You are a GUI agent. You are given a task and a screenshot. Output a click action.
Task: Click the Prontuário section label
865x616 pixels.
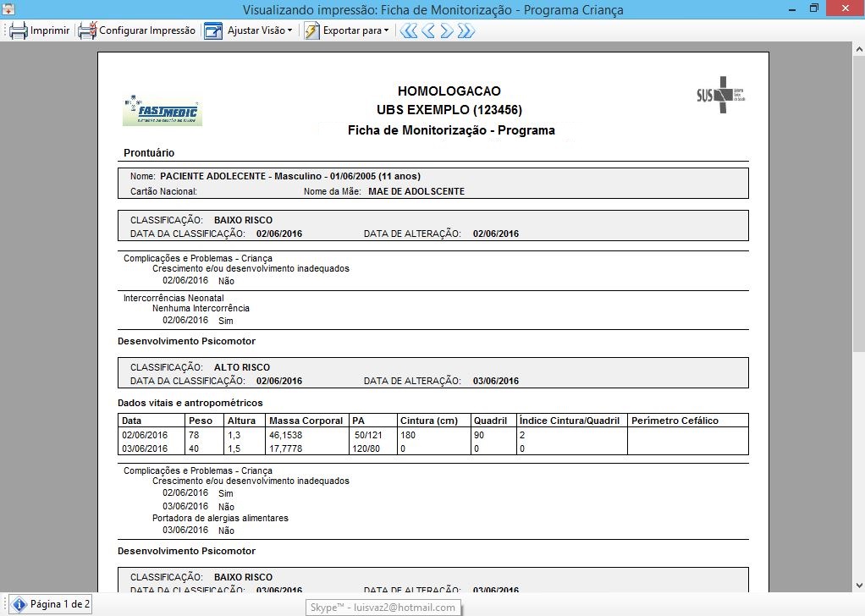click(149, 153)
